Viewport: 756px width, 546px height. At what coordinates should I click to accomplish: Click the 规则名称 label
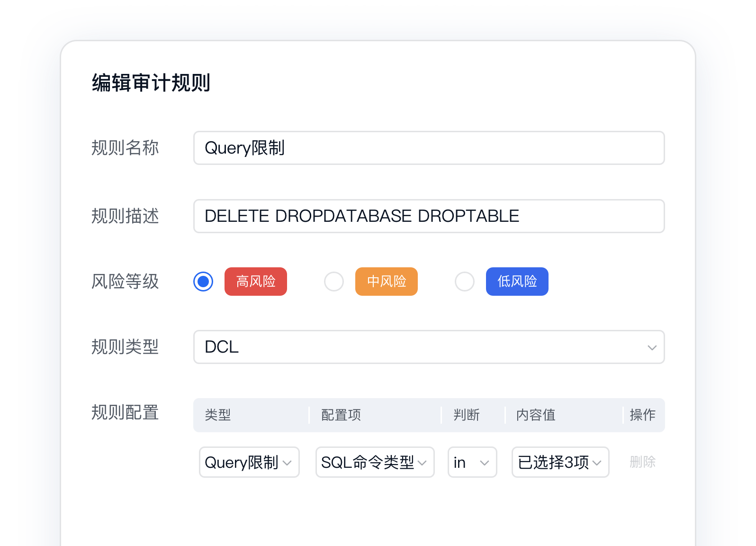click(x=125, y=148)
